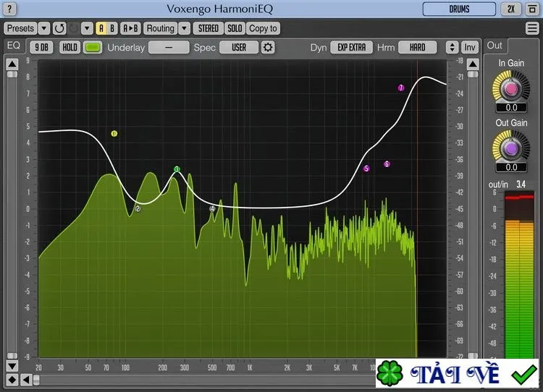
Task: Click the diamond reset zoom icon at bottom left
Action: pyautogui.click(x=12, y=380)
